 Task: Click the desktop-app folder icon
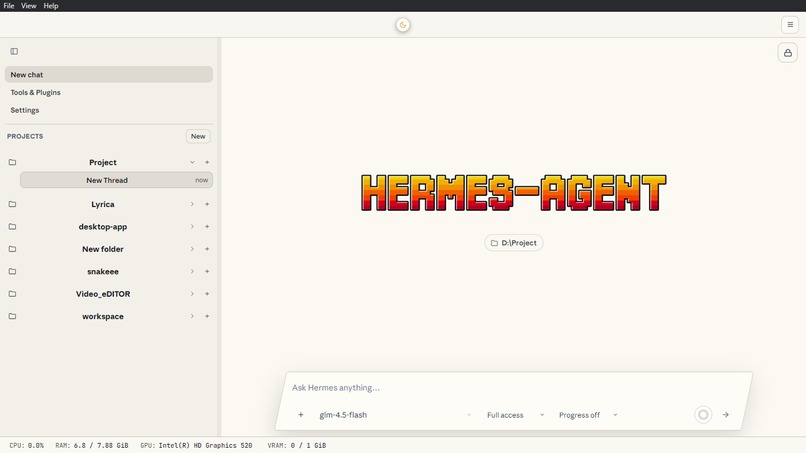coord(12,227)
